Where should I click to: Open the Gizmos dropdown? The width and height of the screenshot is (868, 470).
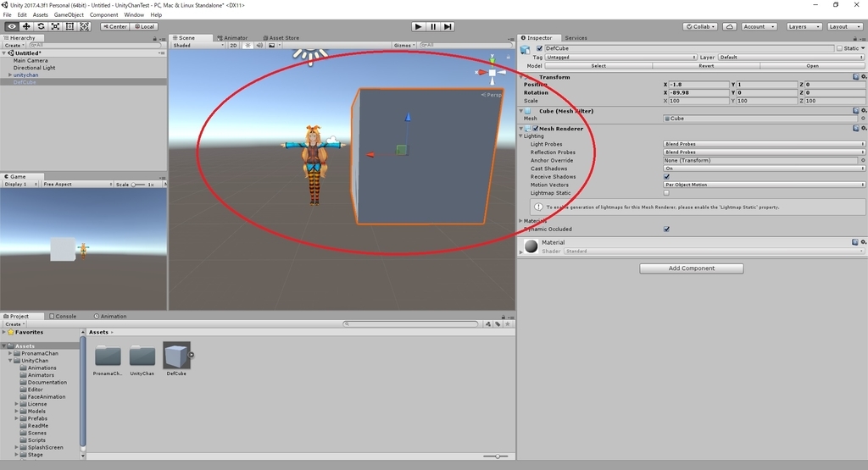(404, 46)
